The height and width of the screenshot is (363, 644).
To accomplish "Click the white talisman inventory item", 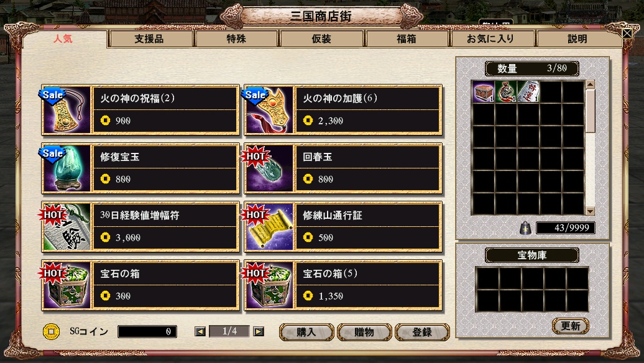I will pos(528,91).
